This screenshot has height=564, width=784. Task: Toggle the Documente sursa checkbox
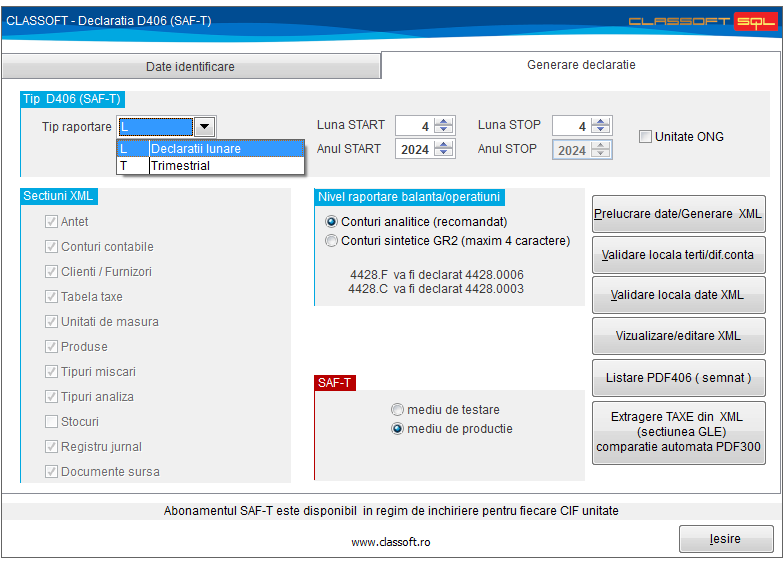51,472
